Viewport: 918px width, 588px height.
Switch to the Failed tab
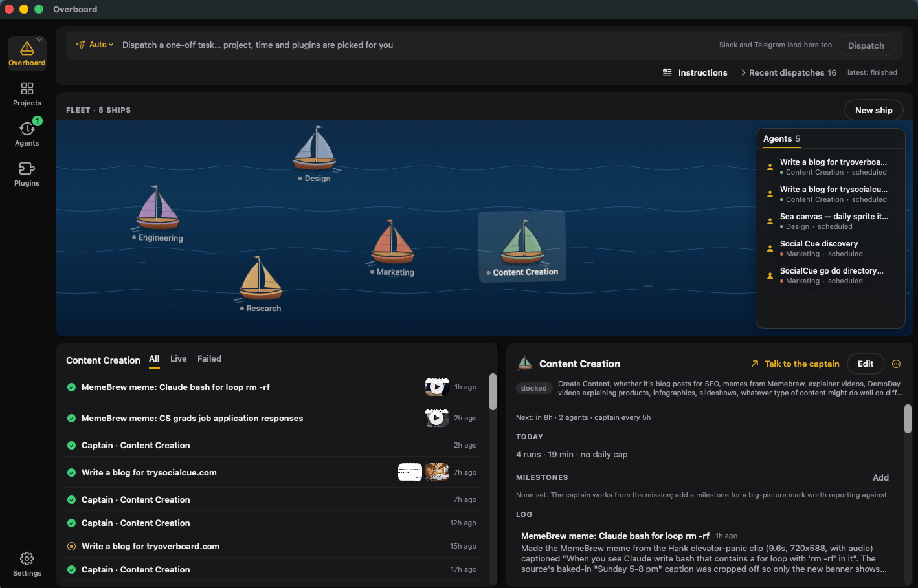point(209,359)
